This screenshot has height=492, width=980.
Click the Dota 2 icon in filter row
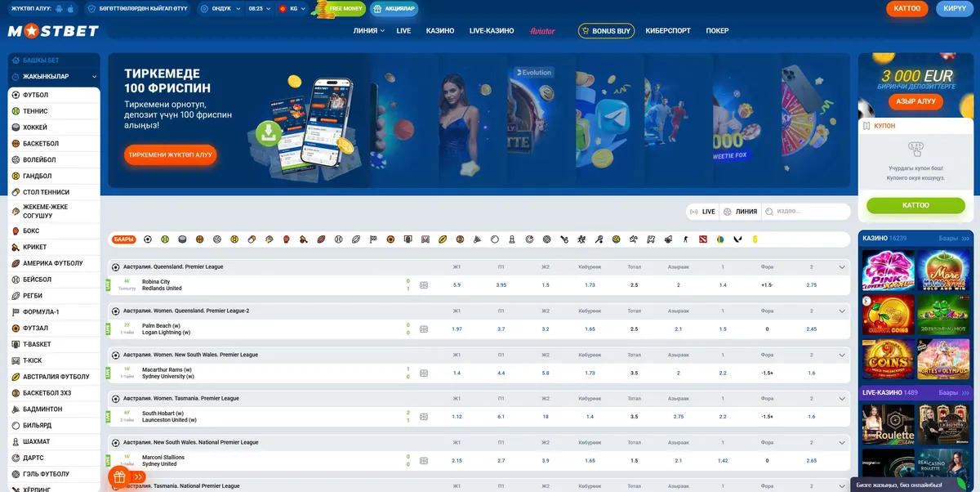[702, 239]
